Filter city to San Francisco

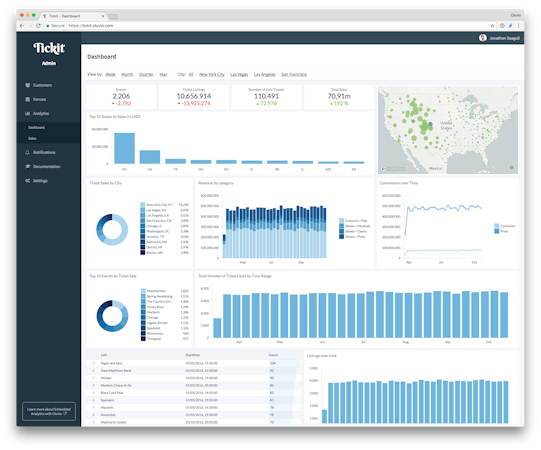tap(294, 74)
